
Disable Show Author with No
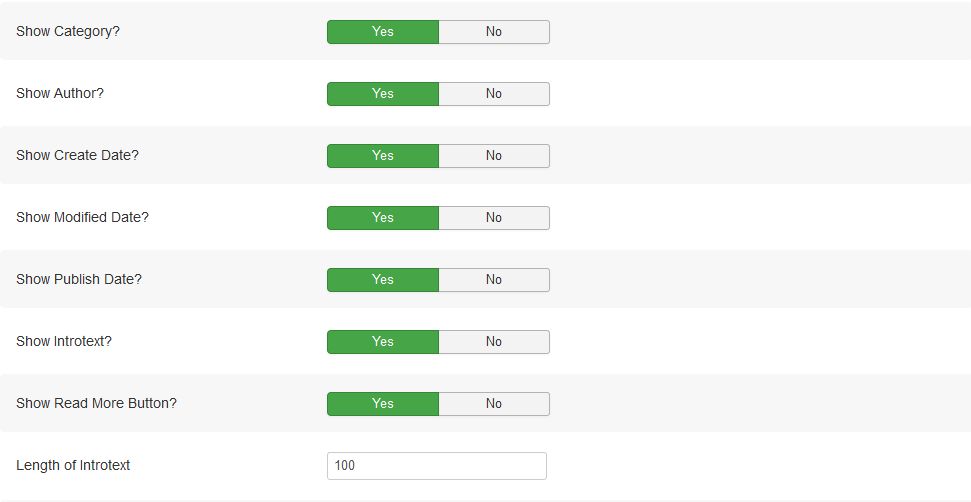click(x=494, y=94)
